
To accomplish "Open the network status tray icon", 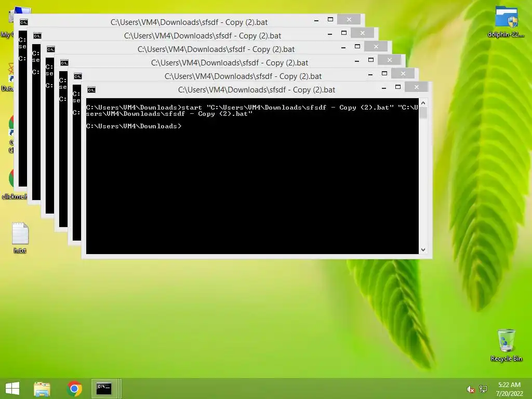I will [x=483, y=389].
